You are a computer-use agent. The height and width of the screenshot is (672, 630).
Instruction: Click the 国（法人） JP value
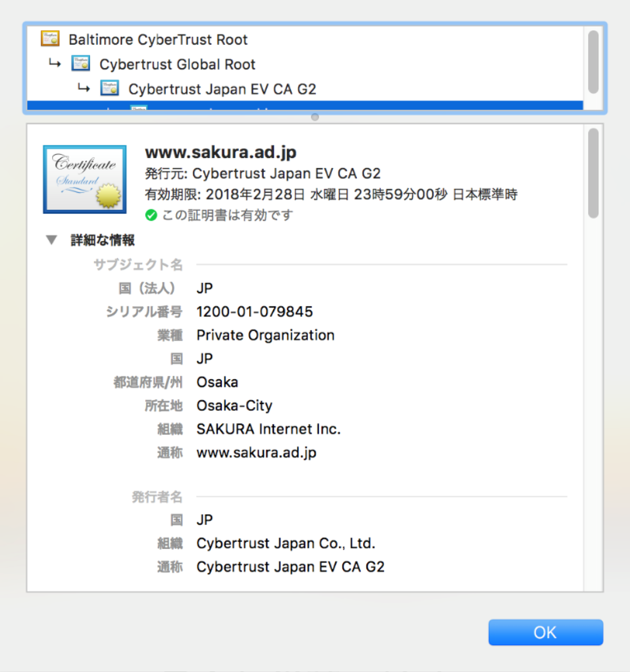(205, 288)
